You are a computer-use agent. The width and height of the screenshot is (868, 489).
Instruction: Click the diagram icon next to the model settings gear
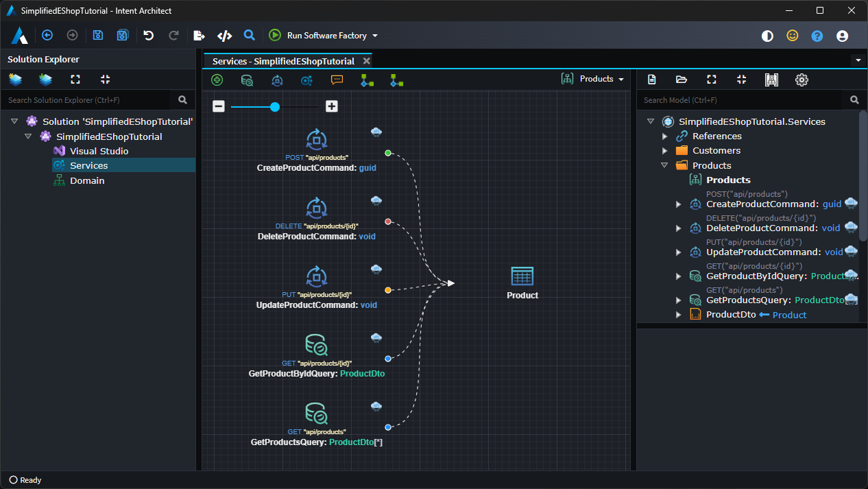(771, 80)
